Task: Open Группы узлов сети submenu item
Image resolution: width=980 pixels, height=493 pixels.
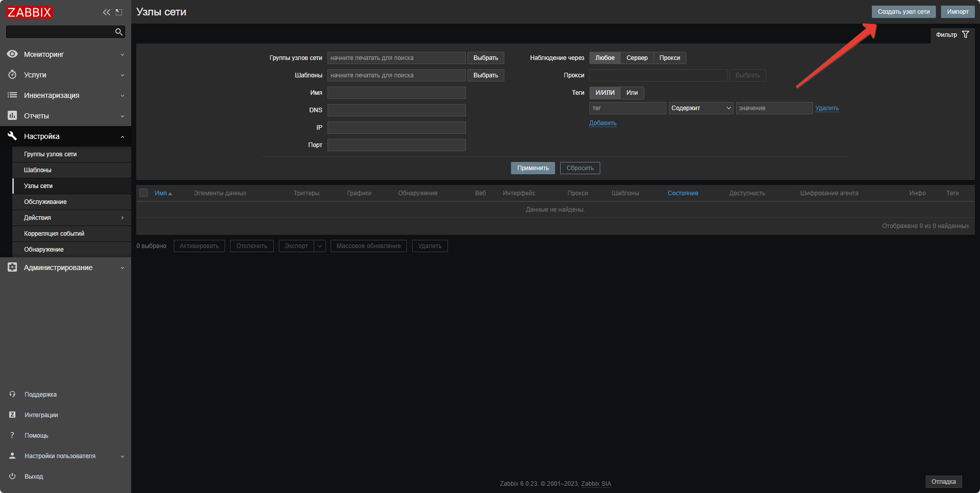Action: [x=50, y=154]
